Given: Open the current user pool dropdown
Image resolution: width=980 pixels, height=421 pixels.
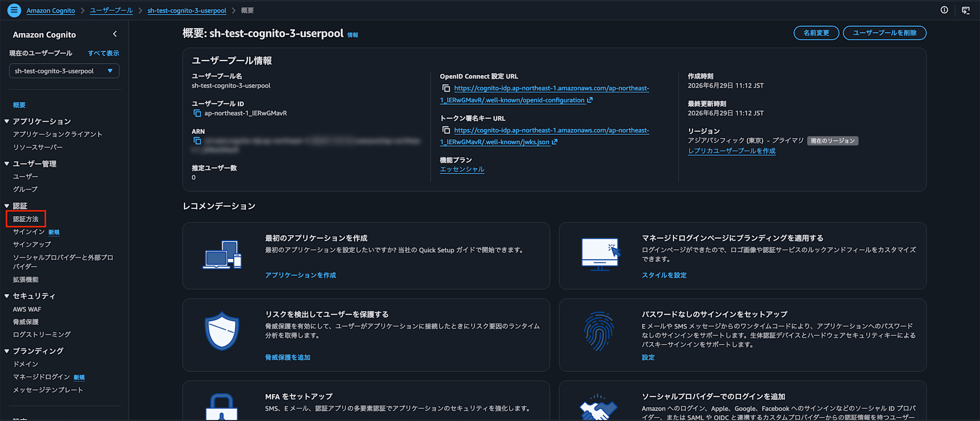Looking at the screenshot, I should coord(64,71).
